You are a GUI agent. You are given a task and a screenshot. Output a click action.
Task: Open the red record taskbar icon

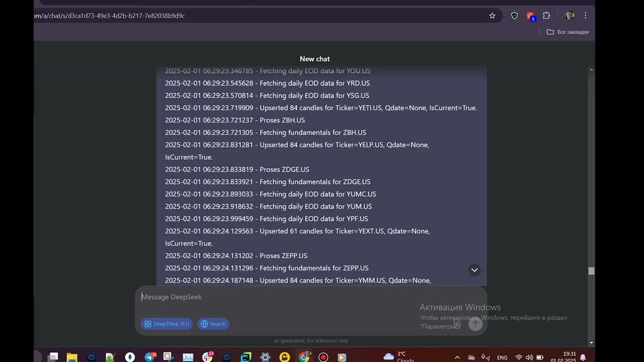[x=323, y=357]
